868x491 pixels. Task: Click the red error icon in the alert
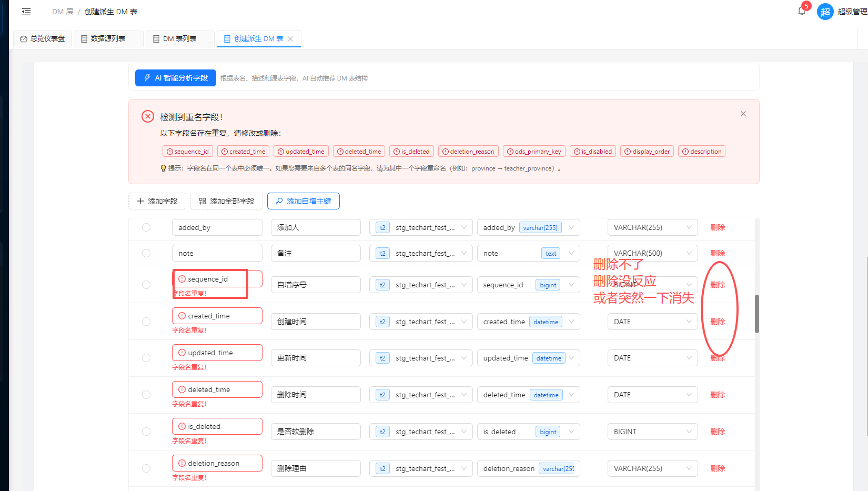point(148,117)
